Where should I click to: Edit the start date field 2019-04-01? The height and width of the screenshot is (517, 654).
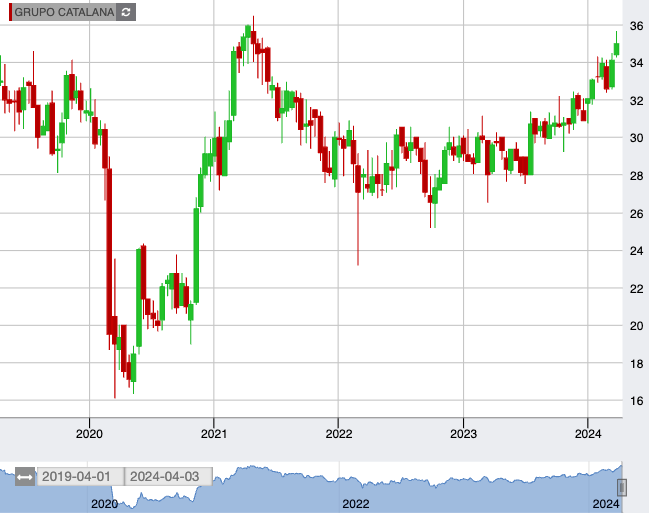80,477
